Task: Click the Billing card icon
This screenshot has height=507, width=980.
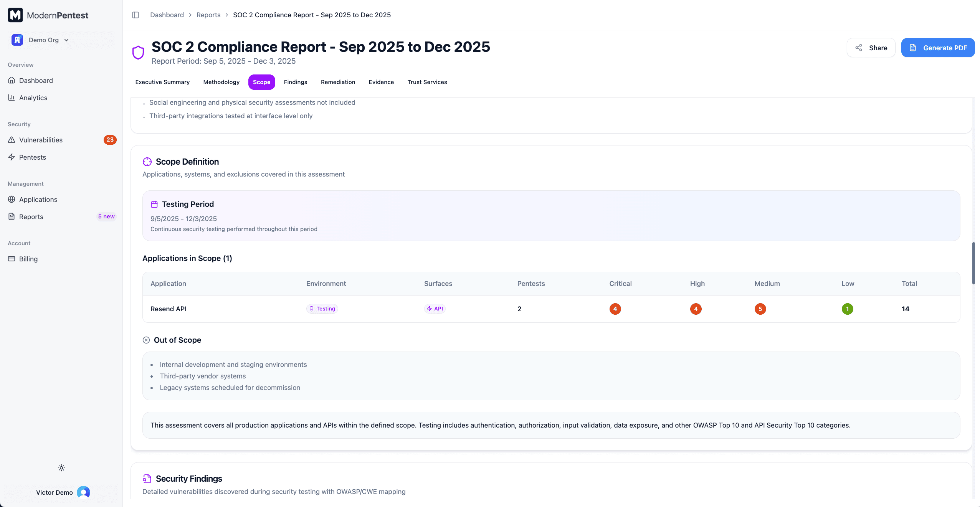Action: click(x=12, y=259)
